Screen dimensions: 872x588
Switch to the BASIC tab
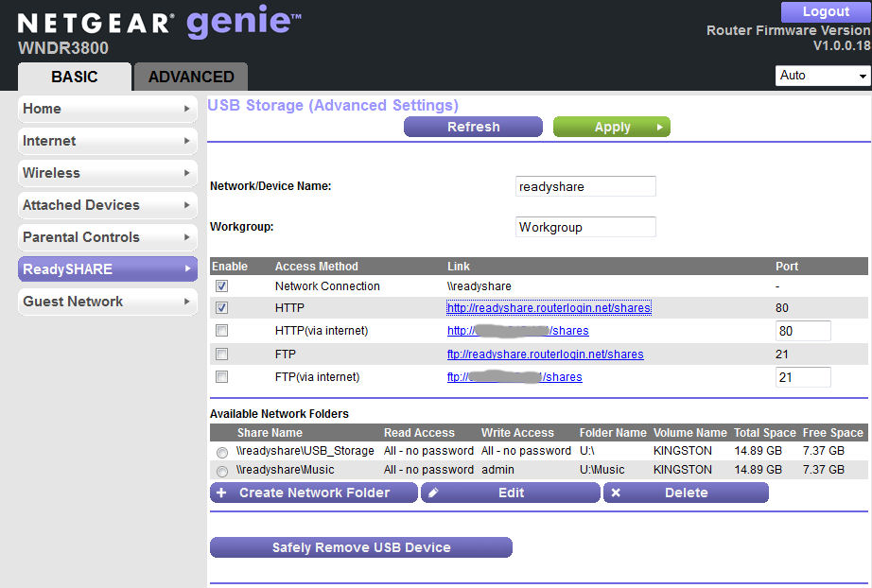point(75,77)
